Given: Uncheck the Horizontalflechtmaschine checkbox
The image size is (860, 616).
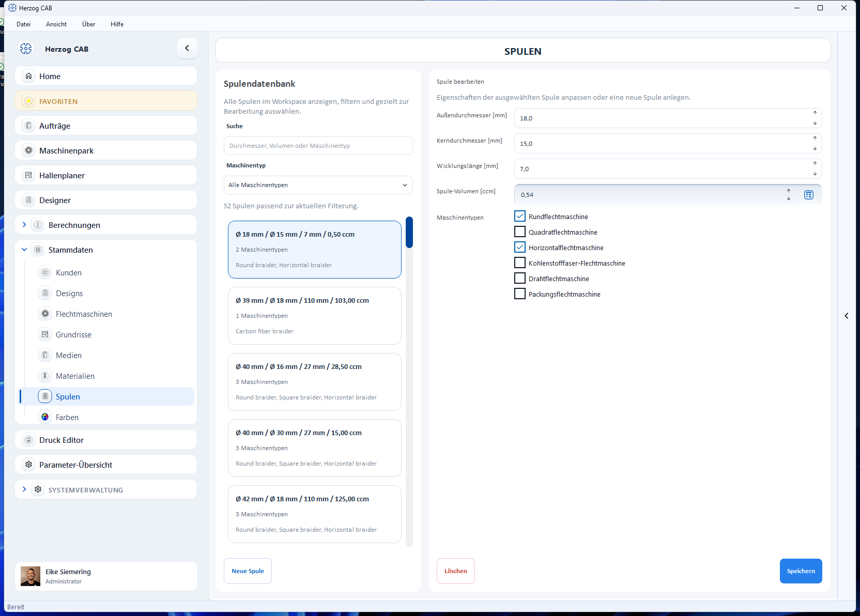Looking at the screenshot, I should 520,248.
